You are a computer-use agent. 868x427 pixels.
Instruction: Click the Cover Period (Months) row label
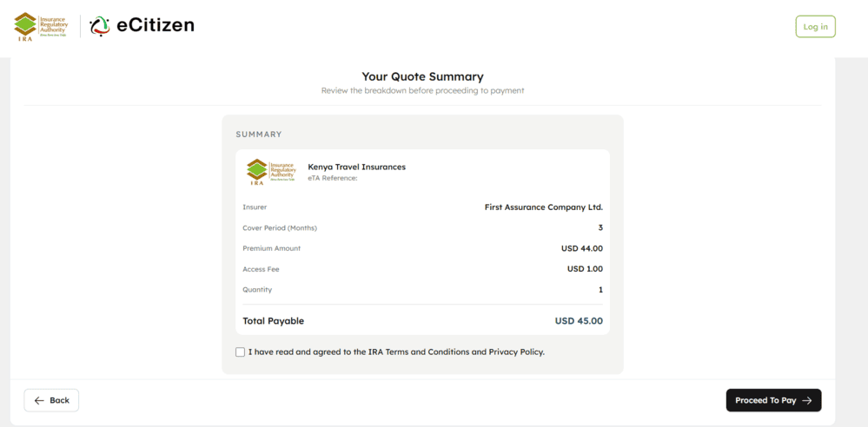280,228
